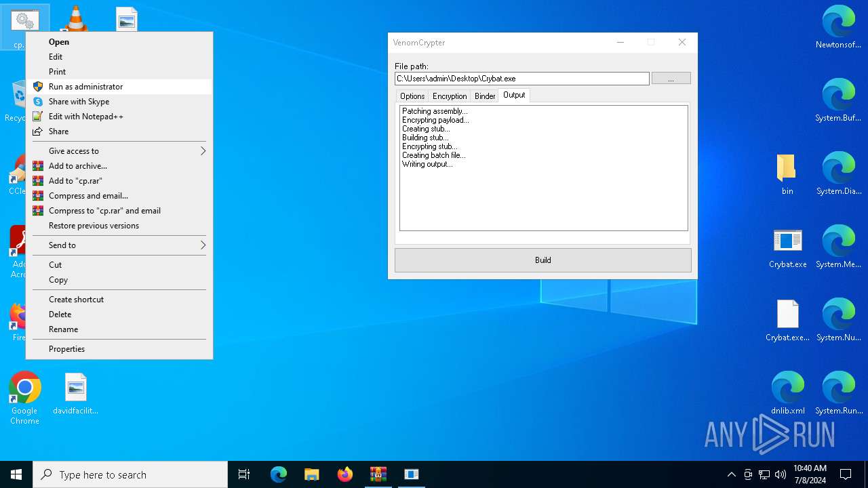Click the 'Patching assembly...' log line
Screen dimensions: 868x488
coord(435,111)
